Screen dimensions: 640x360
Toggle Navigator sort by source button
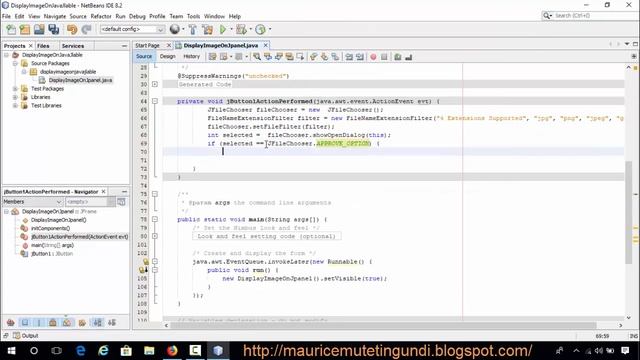point(112,323)
